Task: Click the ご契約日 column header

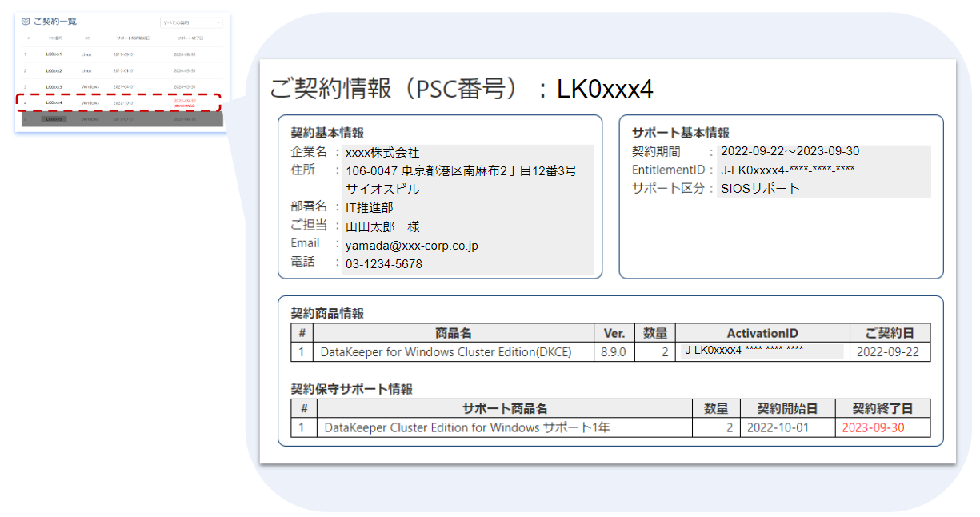Action: tap(890, 333)
